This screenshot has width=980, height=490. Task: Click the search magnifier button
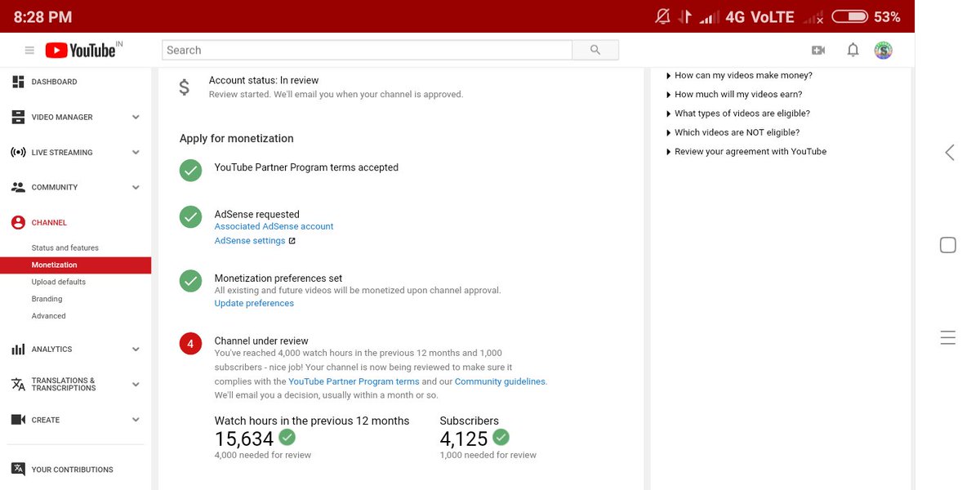coord(595,50)
